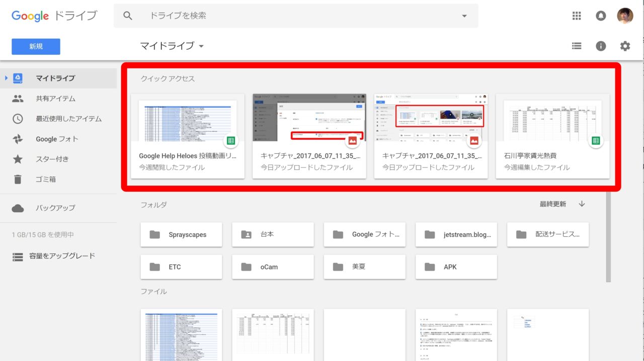644x361 pixels.
Task: Click the blue 新規 button
Action: tap(36, 46)
